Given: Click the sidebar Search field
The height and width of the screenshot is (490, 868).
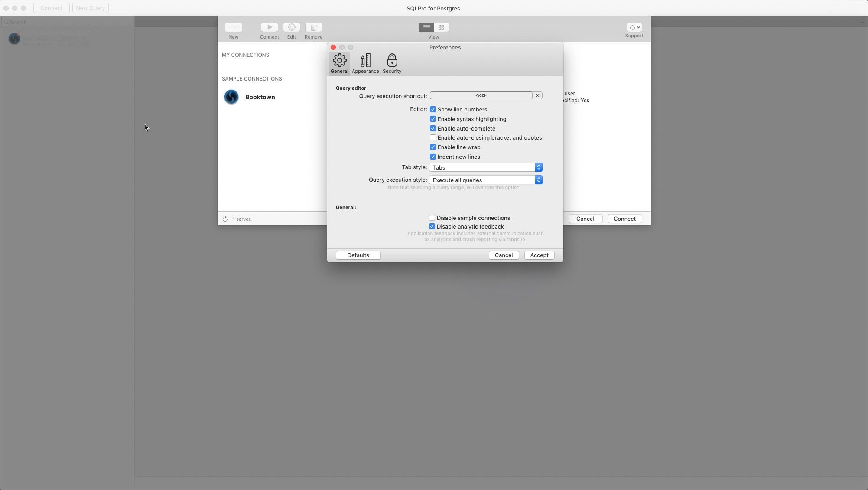Looking at the screenshot, I should coord(67,22).
